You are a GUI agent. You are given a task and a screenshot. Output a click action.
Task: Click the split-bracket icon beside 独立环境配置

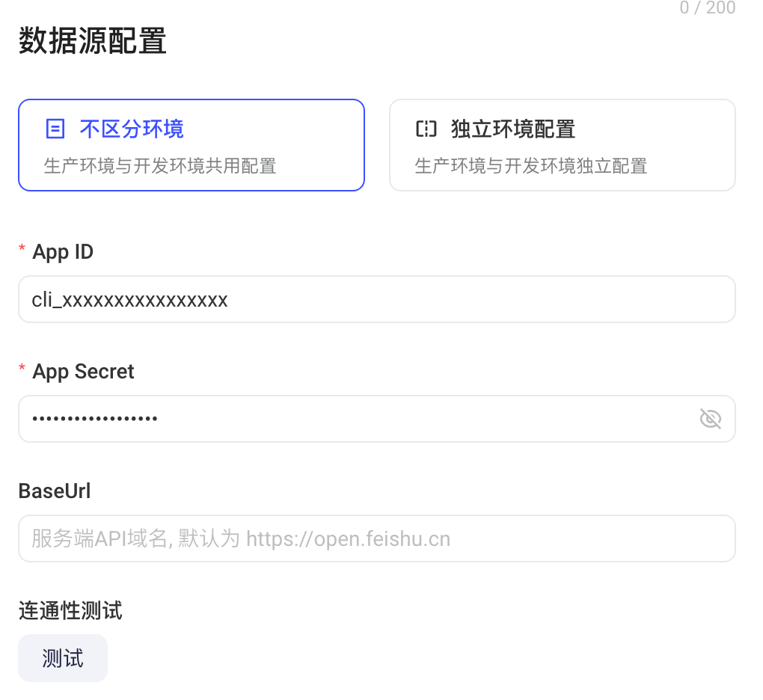(426, 129)
